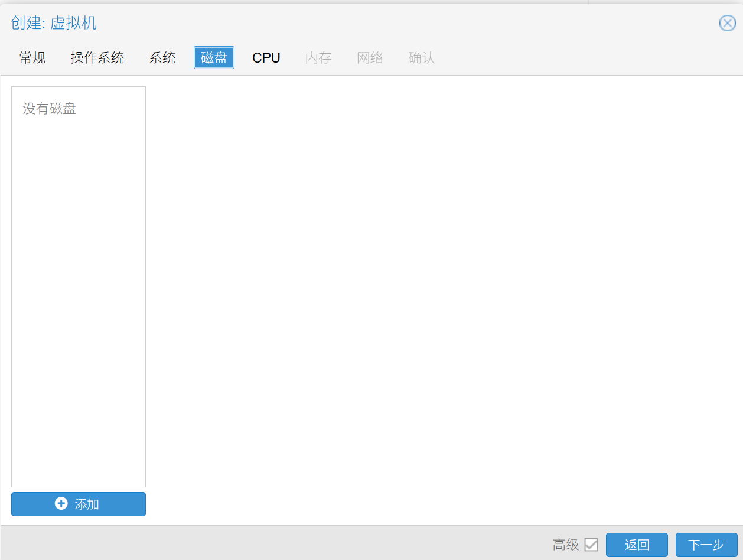Switch to the CPU tab
Image resolution: width=743 pixels, height=560 pixels.
point(266,58)
